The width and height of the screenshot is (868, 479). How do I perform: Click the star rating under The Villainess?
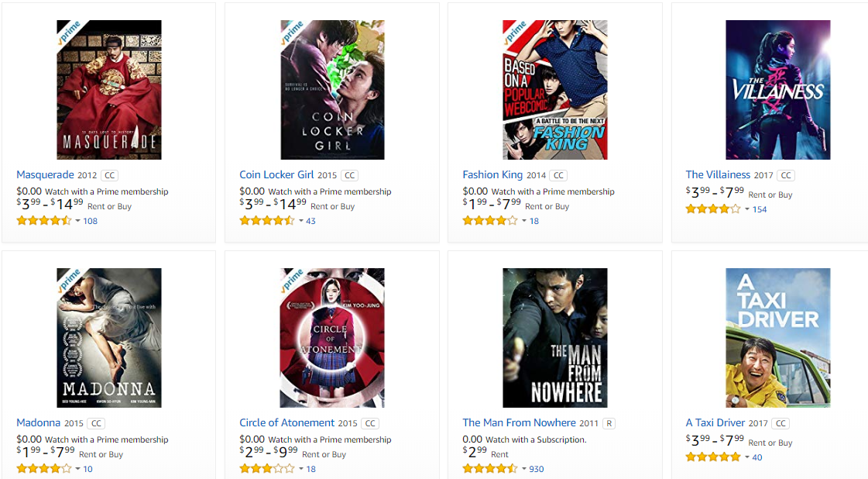713,209
